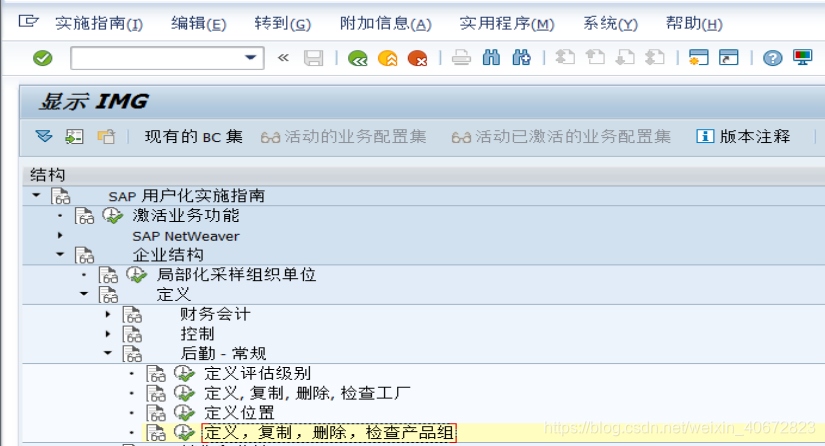The image size is (825, 446).
Task: Open a new session window icon
Action: point(699,57)
